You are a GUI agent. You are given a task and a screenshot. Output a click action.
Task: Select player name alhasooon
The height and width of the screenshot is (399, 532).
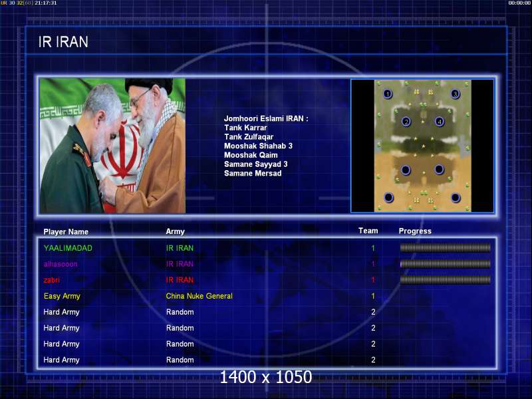(x=61, y=264)
